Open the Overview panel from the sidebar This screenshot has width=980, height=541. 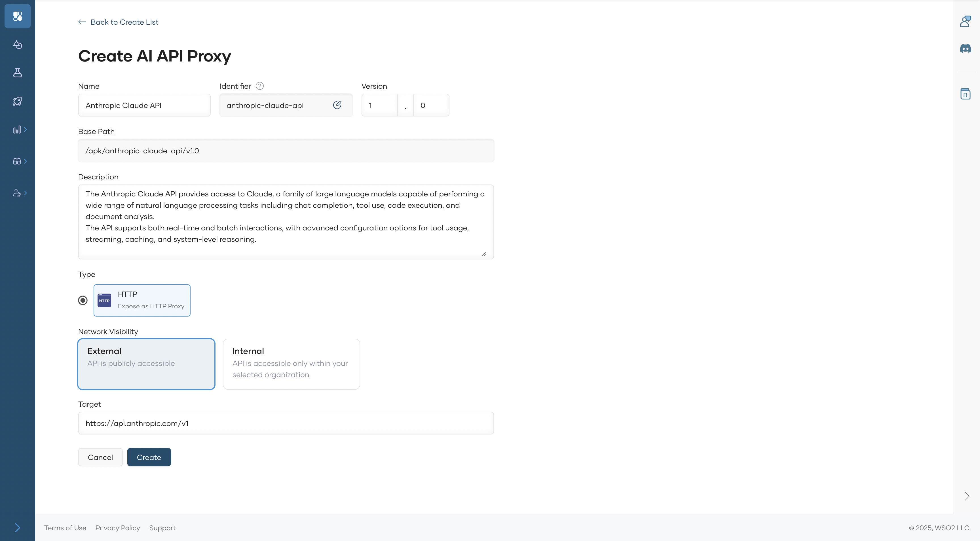pyautogui.click(x=18, y=16)
